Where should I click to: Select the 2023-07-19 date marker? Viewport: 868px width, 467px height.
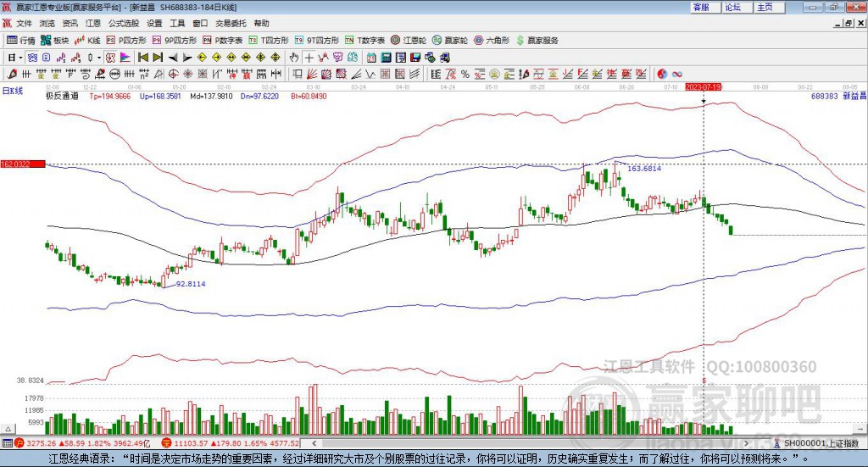pos(703,86)
